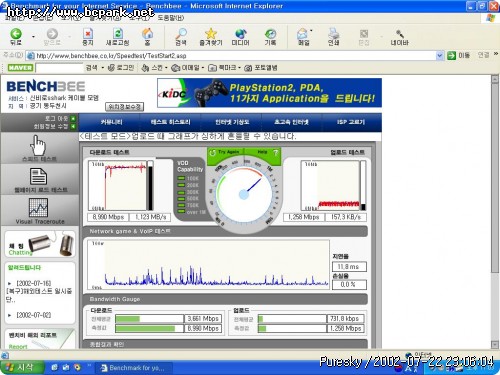500x375 pixels.
Task: Open the Benchbee Report banner link
Action: point(40,339)
